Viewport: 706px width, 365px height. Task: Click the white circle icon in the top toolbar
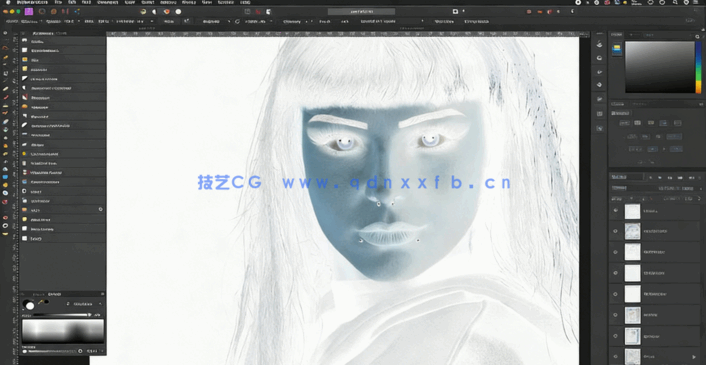(178, 12)
